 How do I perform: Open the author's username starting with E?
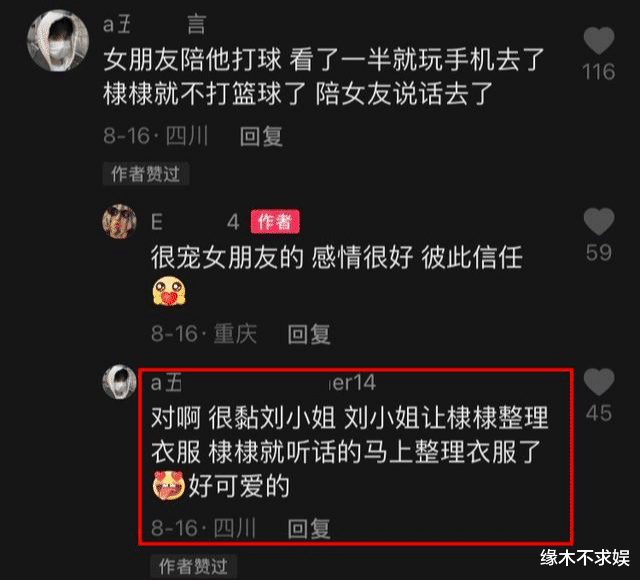195,222
